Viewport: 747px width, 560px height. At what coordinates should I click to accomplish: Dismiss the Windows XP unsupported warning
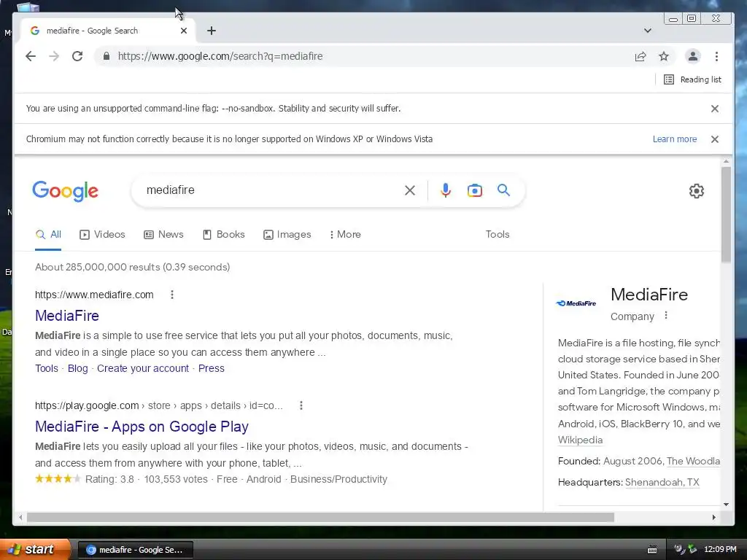tap(715, 139)
